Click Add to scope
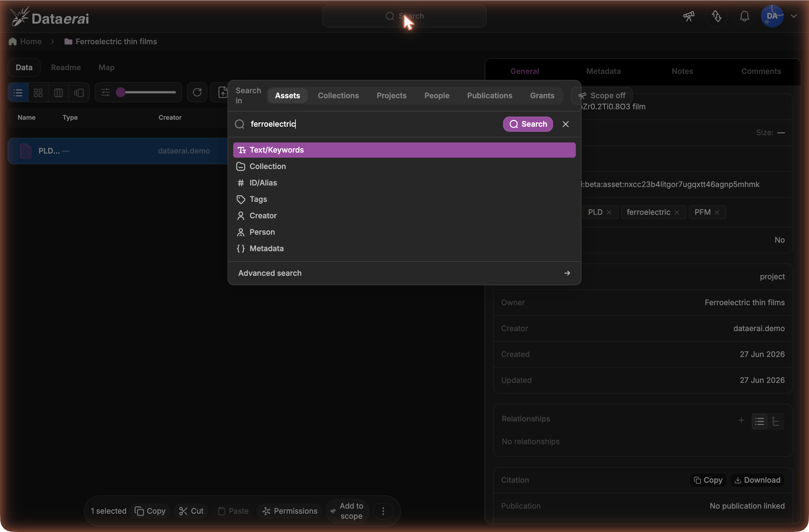Viewport: 809px width, 532px height. 347,511
